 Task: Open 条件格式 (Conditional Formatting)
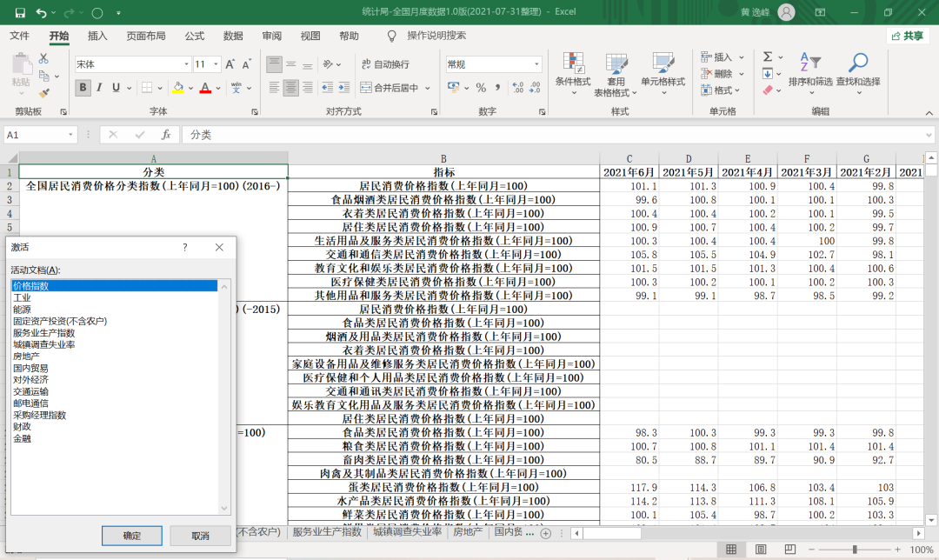point(573,74)
